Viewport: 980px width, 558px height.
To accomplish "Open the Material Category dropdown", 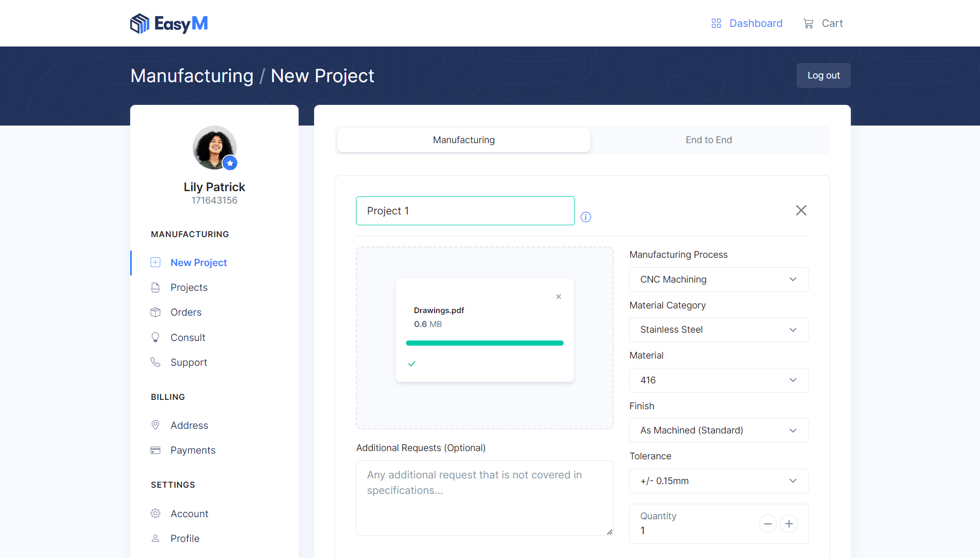I will tap(719, 330).
